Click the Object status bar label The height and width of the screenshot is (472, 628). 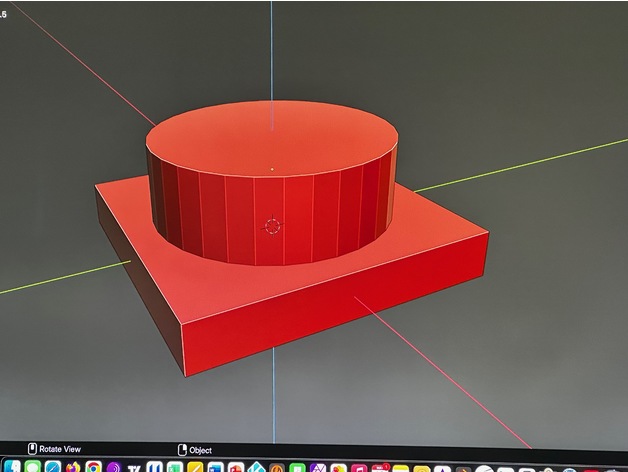[201, 449]
